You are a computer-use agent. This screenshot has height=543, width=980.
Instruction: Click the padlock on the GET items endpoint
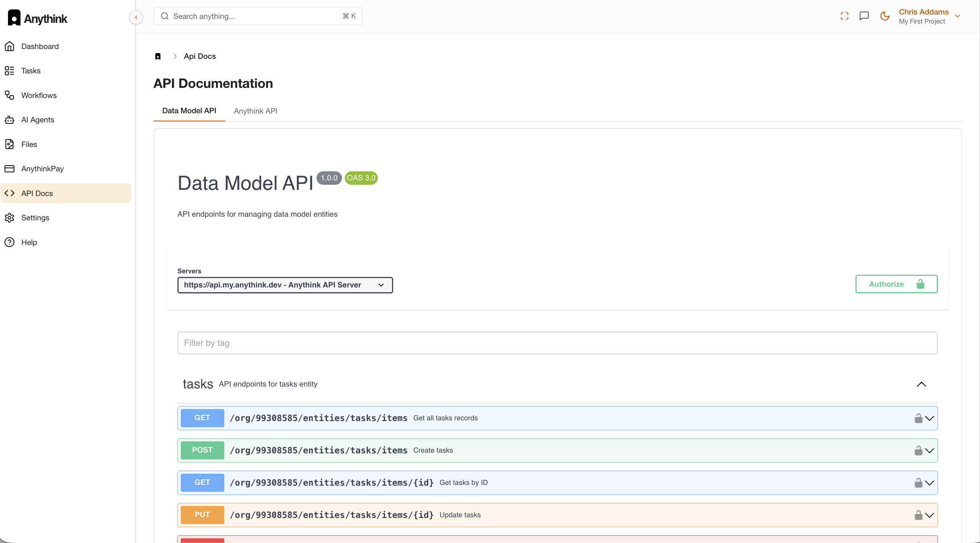click(x=918, y=418)
